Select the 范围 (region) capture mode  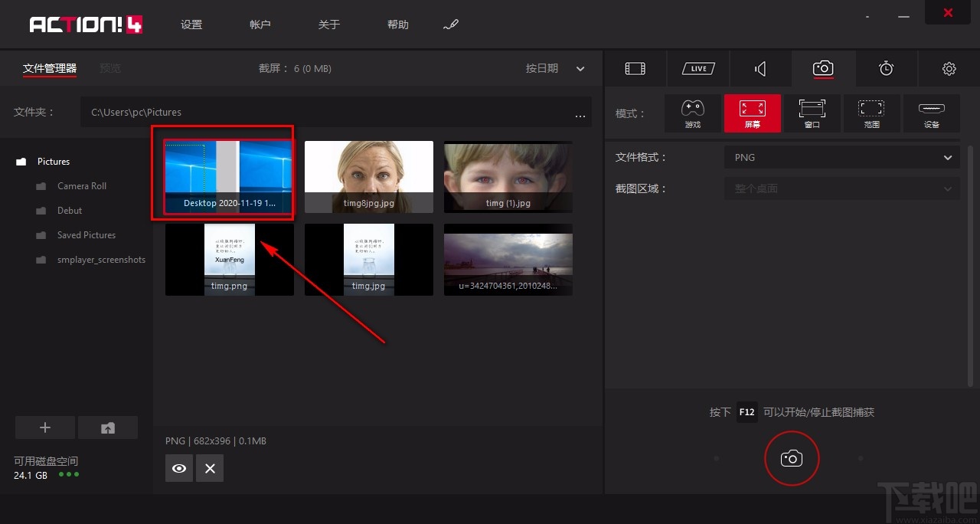coord(872,113)
